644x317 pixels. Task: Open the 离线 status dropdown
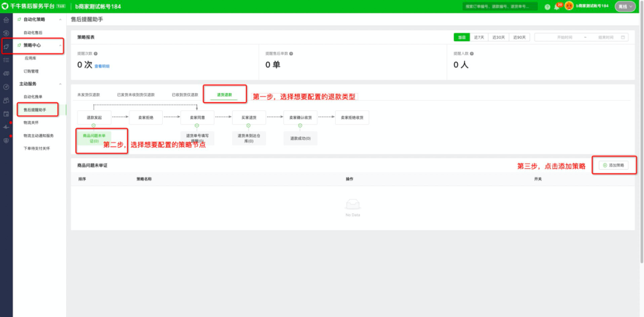[626, 7]
